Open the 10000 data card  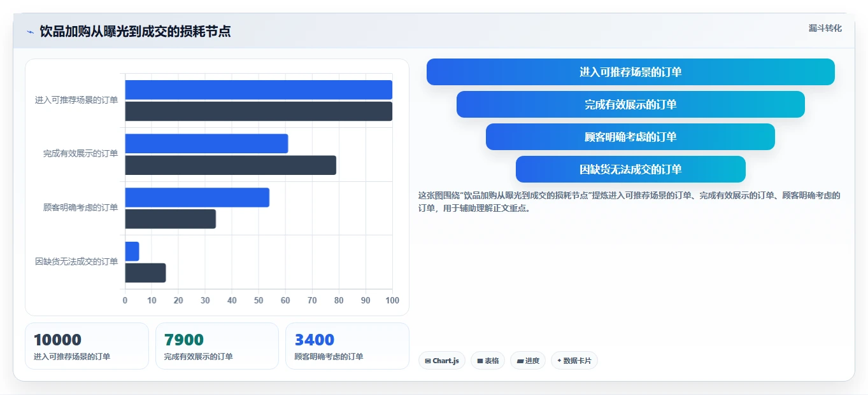click(x=87, y=346)
